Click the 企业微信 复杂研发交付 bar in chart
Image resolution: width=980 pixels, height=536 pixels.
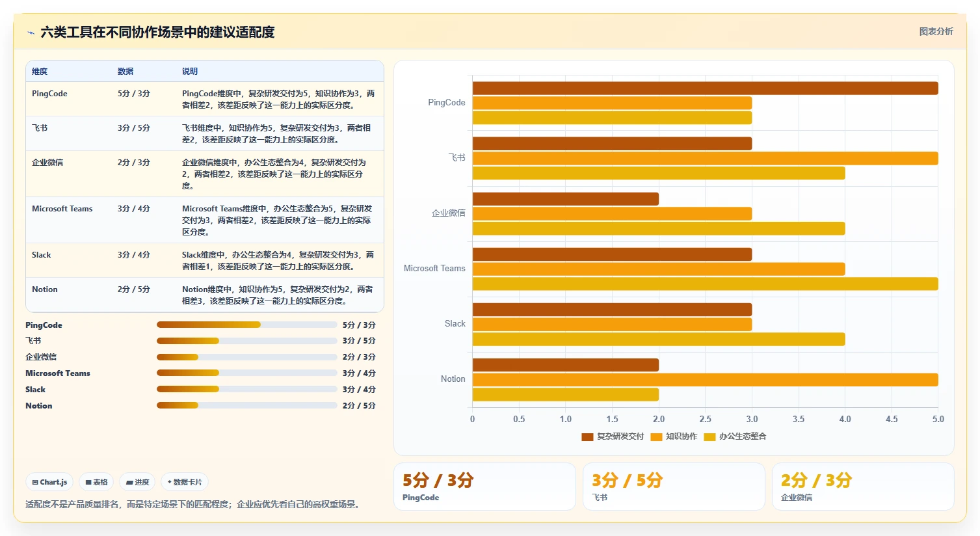tap(566, 198)
